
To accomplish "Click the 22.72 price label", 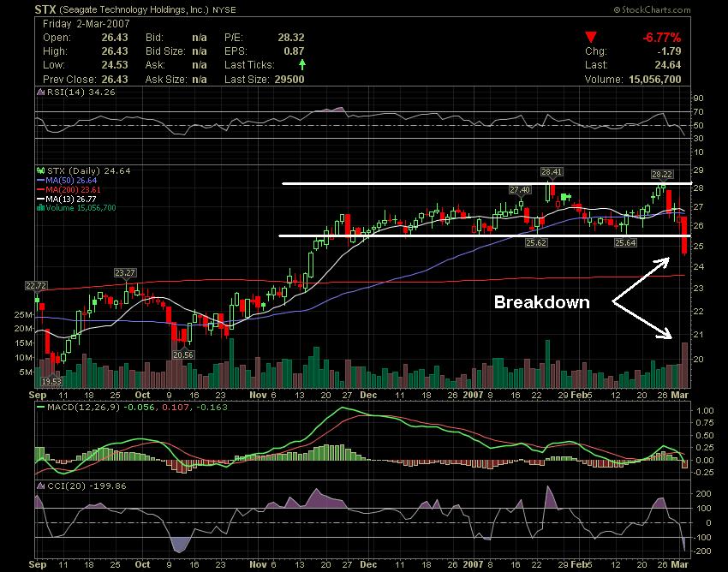I will (36, 285).
